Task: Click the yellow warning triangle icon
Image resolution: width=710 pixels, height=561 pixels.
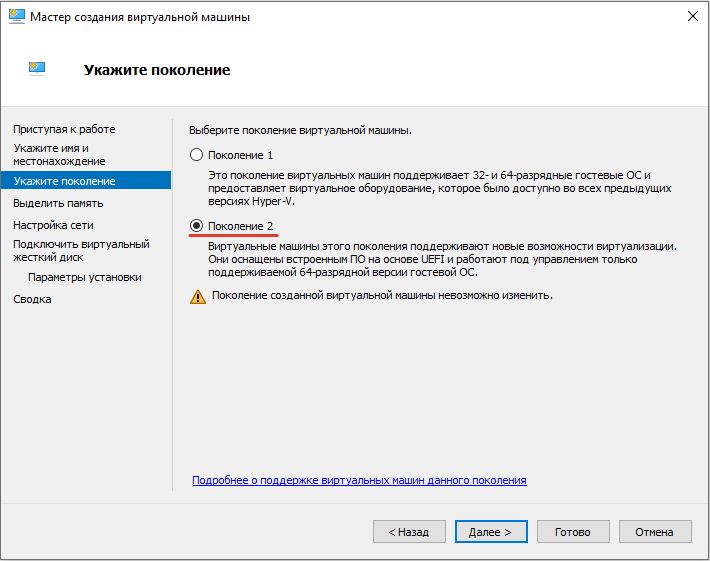Action: point(198,296)
